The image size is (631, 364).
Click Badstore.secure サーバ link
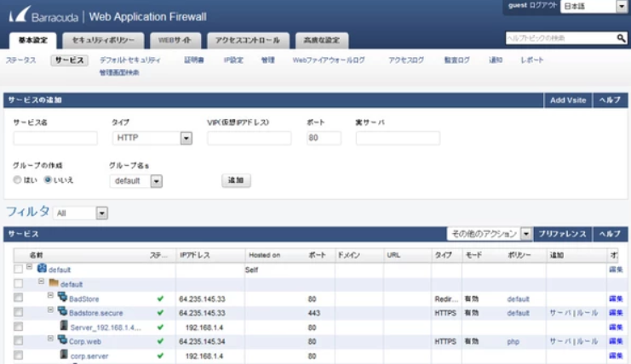coord(560,313)
